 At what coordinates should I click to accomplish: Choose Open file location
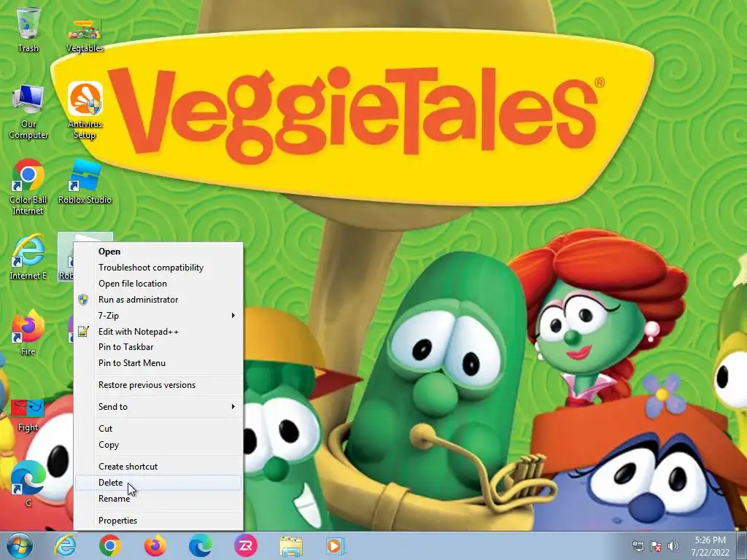[x=158, y=284]
